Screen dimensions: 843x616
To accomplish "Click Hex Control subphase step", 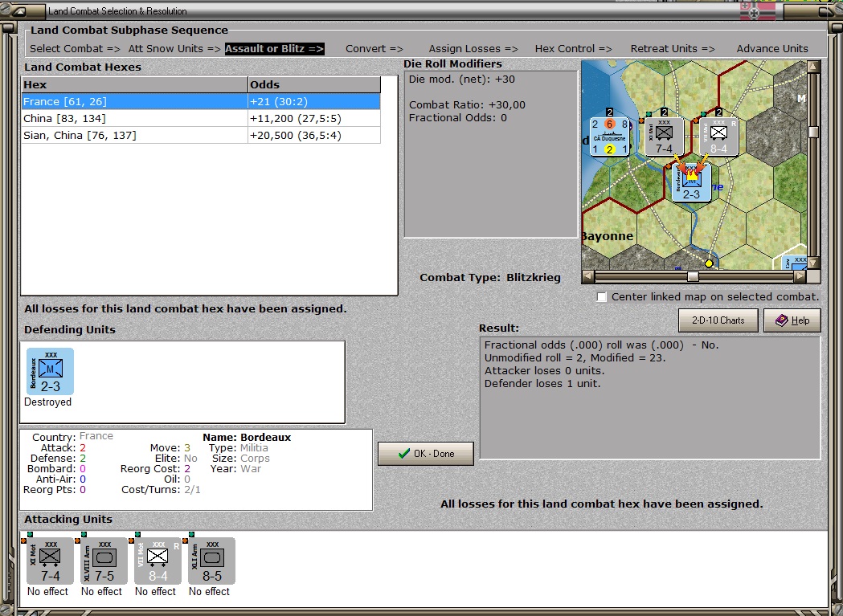I will point(573,48).
